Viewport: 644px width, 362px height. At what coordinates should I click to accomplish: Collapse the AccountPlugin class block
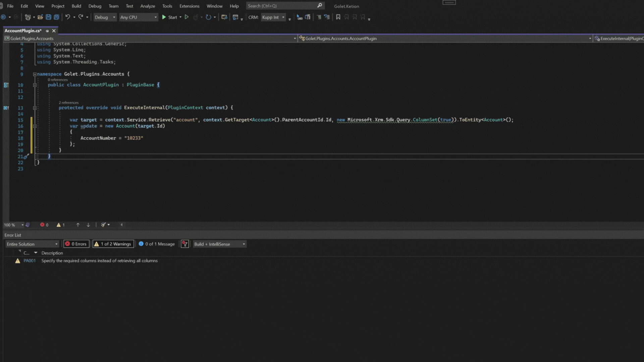click(35, 85)
